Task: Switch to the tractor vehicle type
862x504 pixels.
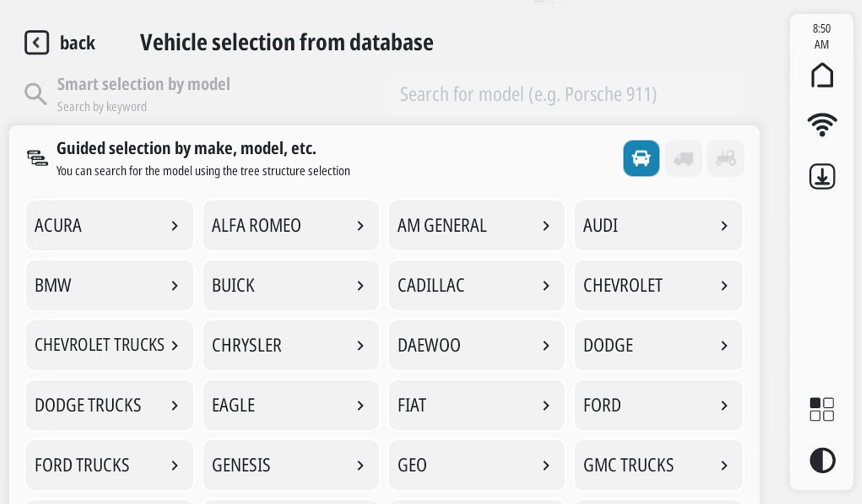Action: (x=725, y=158)
